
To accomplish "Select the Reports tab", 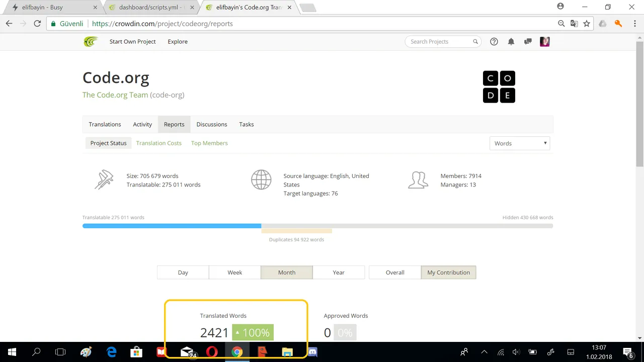I will click(x=174, y=124).
